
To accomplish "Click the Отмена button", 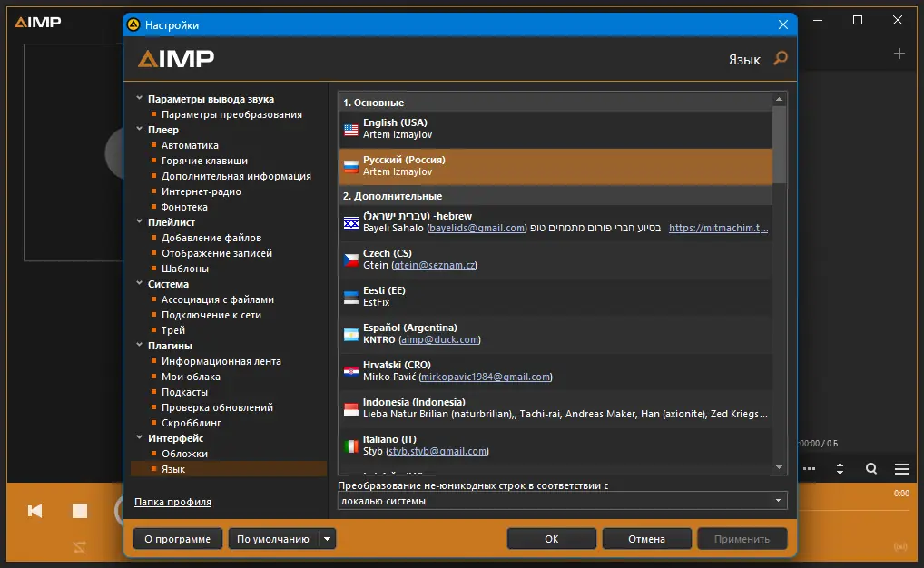I will (646, 539).
